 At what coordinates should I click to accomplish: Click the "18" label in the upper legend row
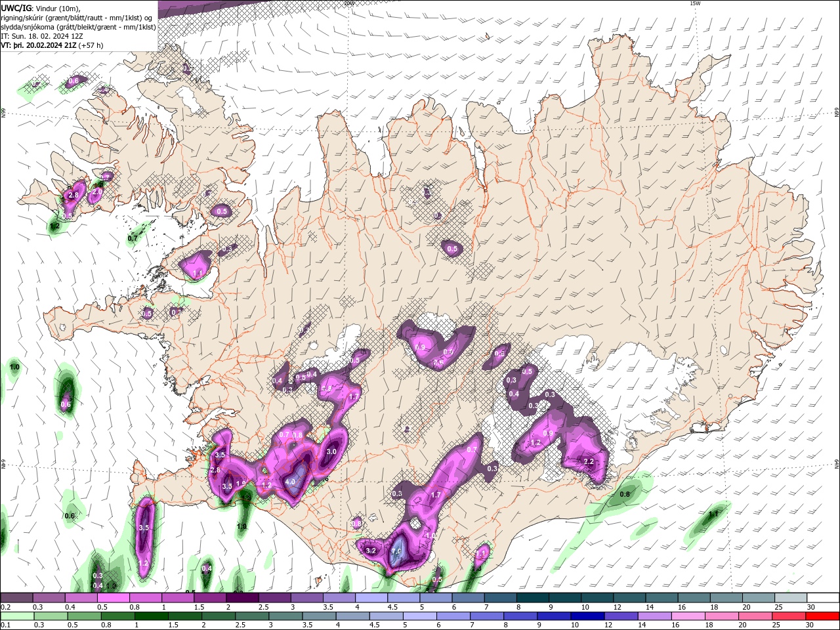pos(714,607)
